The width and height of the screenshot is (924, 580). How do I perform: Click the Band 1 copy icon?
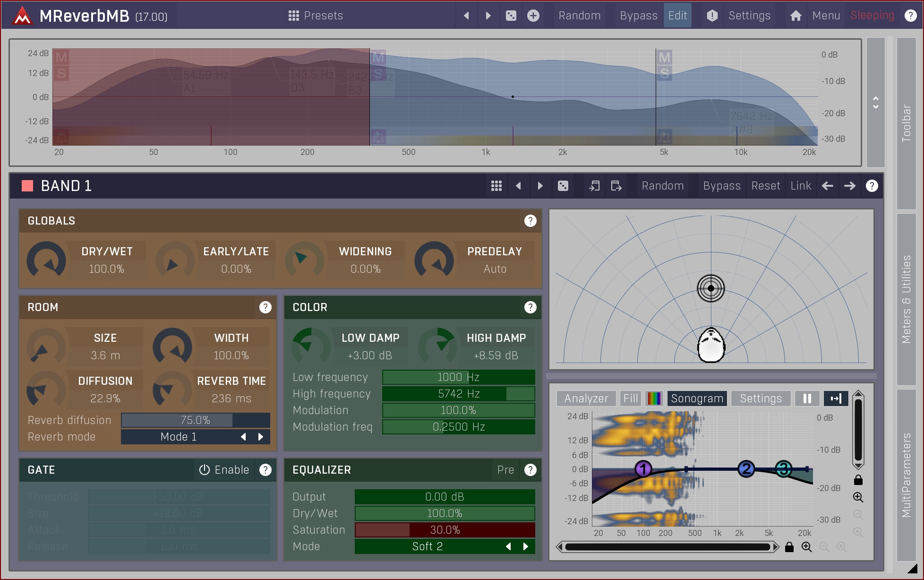pos(594,186)
